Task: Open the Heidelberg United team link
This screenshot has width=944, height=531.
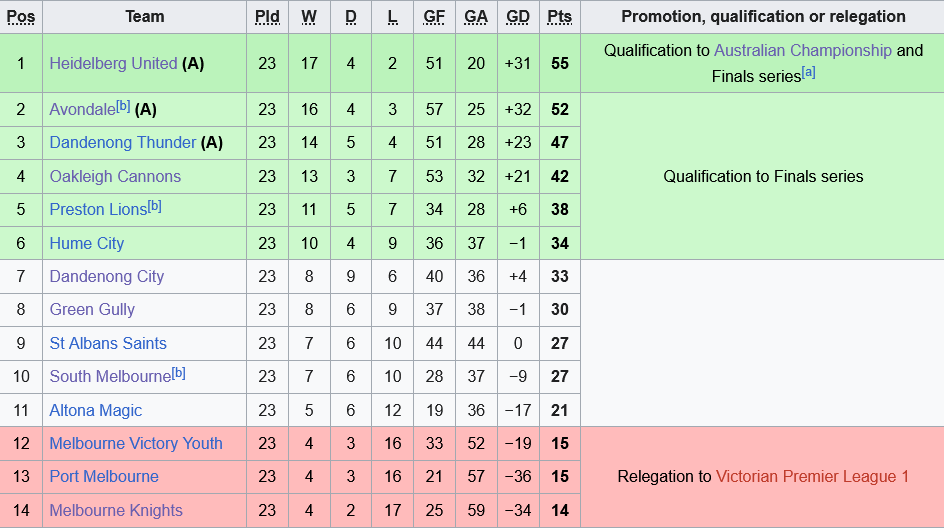Action: pos(113,63)
